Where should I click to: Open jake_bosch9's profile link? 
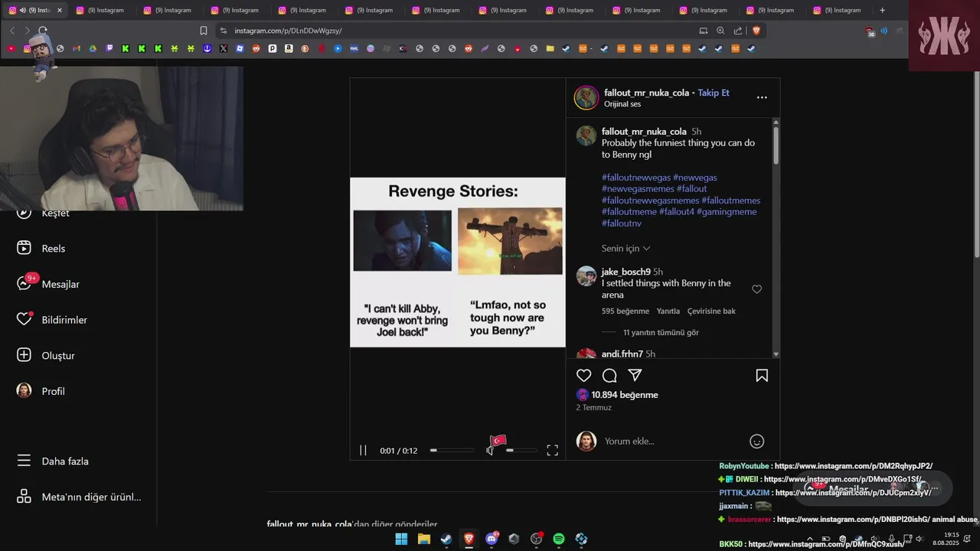(626, 272)
